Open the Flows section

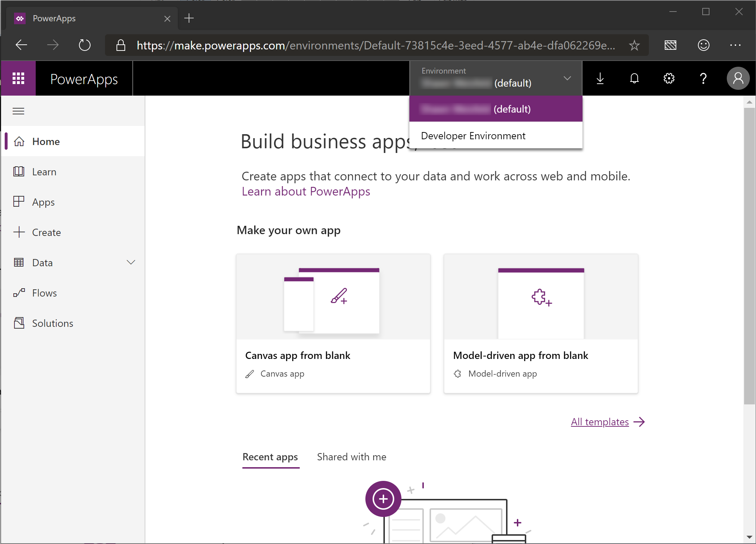[x=44, y=293]
